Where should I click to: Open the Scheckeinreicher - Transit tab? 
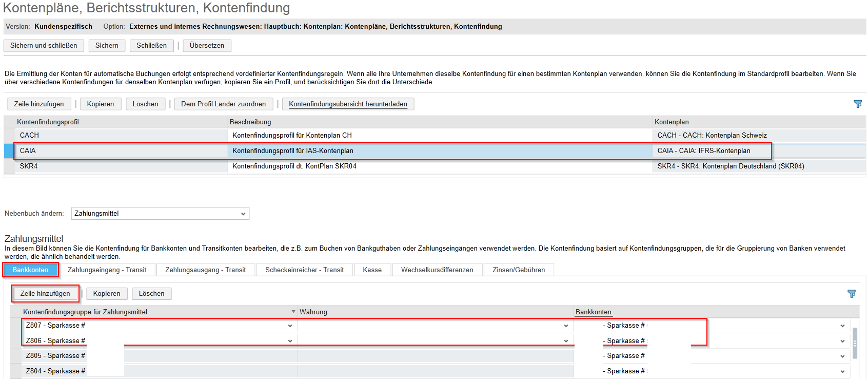click(x=304, y=270)
